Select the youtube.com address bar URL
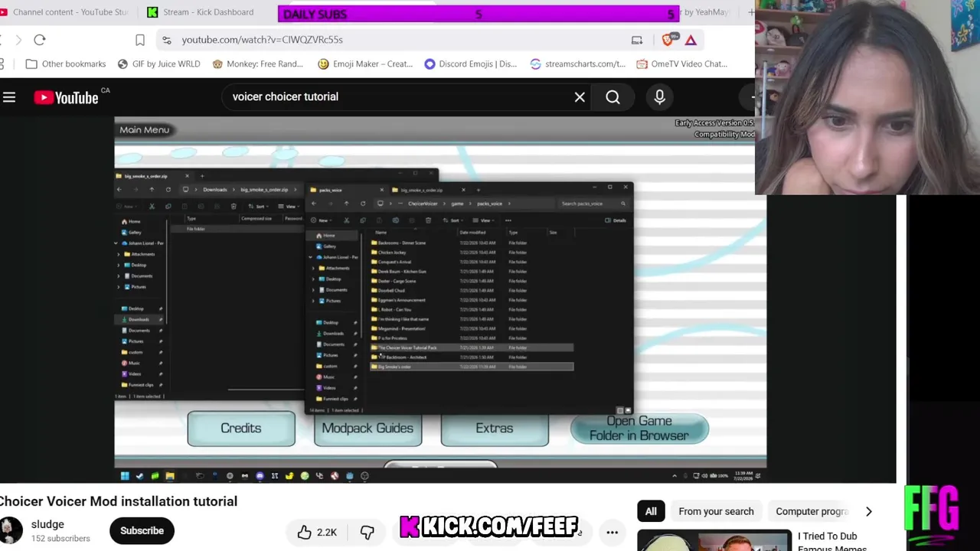 [x=262, y=40]
